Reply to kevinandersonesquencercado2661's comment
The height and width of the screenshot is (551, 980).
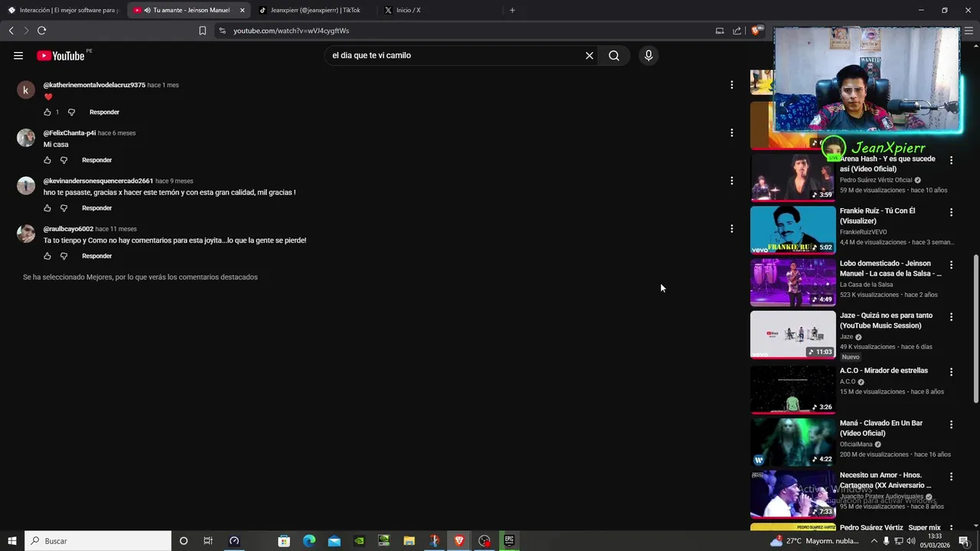point(96,208)
